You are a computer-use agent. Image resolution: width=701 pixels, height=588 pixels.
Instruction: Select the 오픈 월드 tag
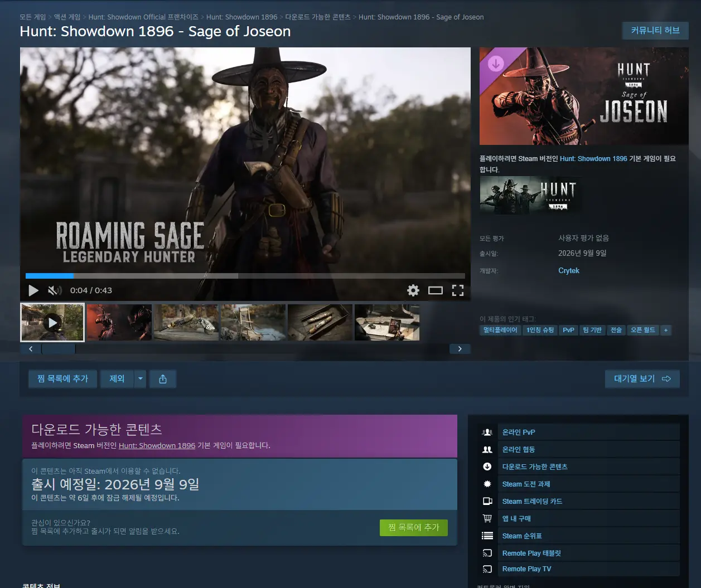[643, 330]
